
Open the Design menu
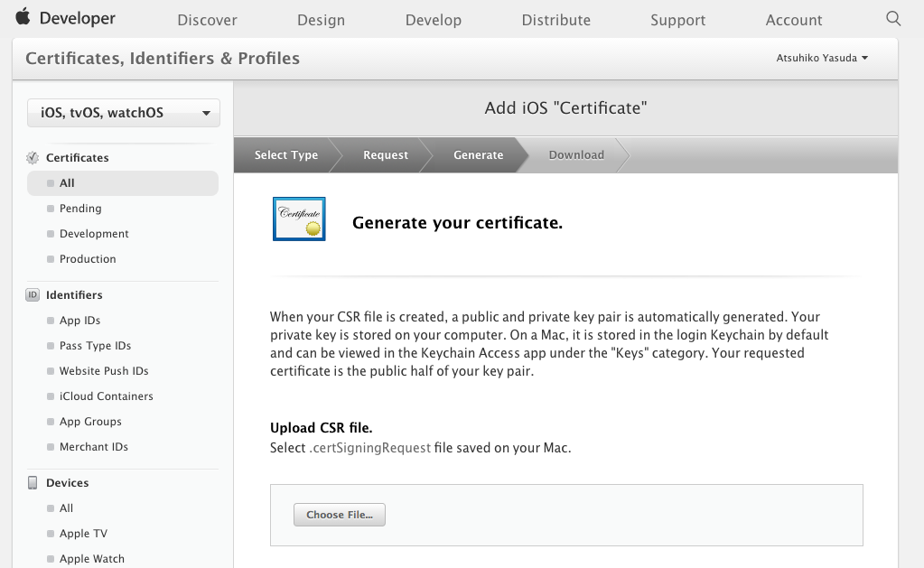[x=322, y=20]
